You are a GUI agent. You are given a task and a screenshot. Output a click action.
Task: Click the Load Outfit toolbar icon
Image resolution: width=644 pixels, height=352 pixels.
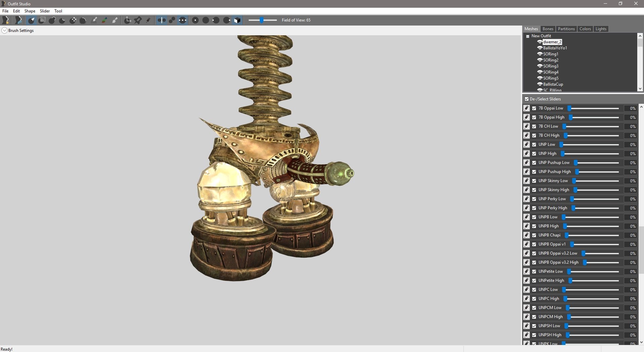click(18, 20)
